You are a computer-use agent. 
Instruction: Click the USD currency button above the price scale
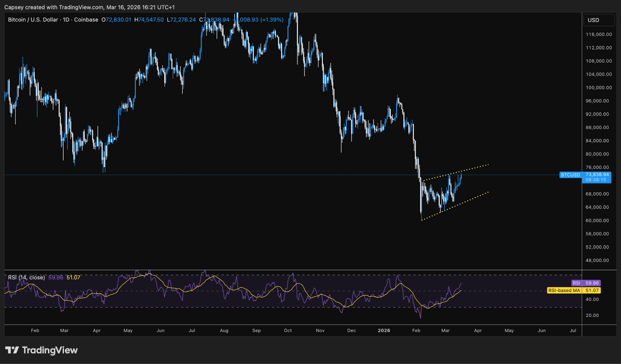pos(598,19)
